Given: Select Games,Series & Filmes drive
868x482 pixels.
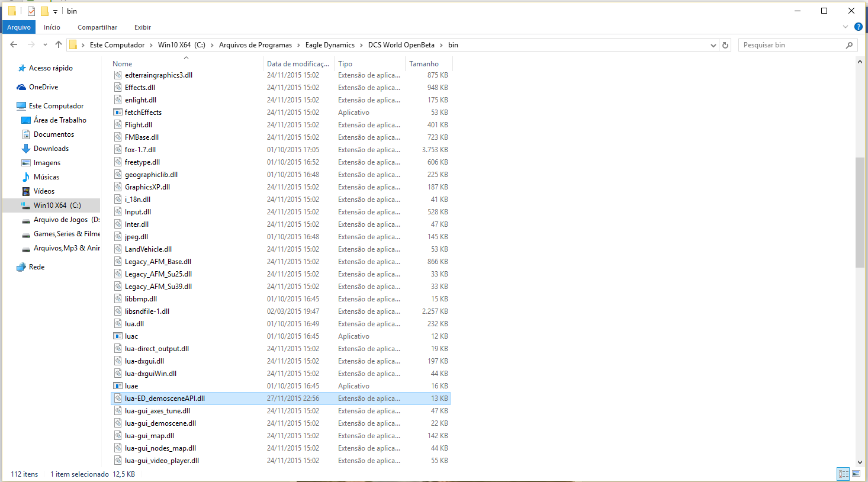Looking at the screenshot, I should (66, 234).
